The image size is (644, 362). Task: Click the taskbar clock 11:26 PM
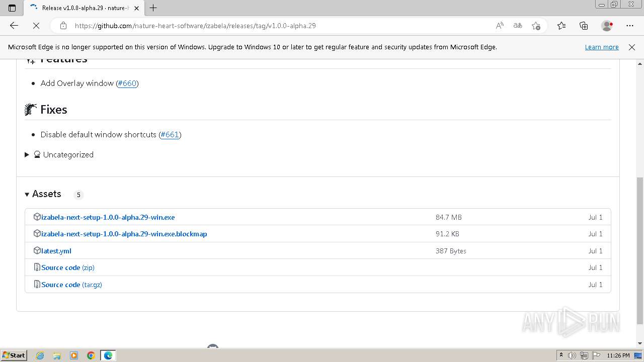coord(618,355)
